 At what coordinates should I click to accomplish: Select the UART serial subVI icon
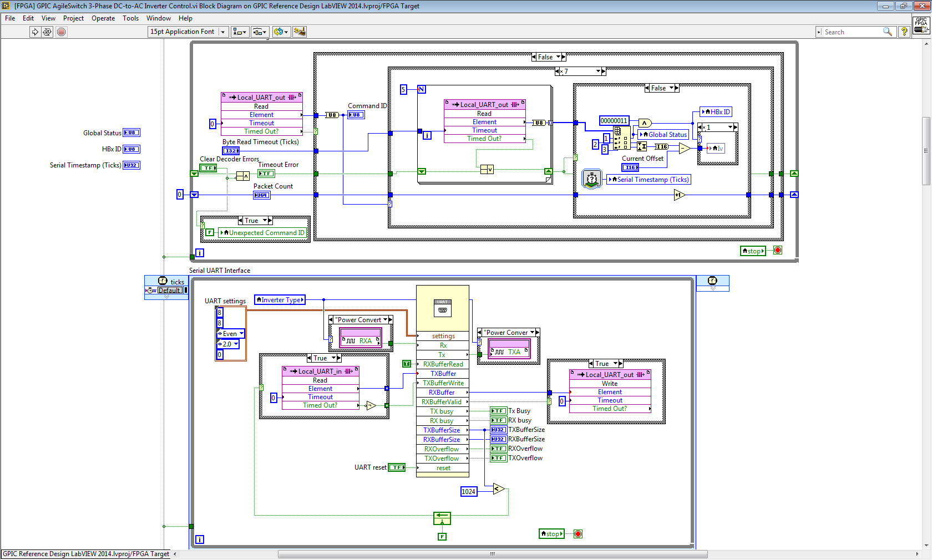click(x=442, y=308)
